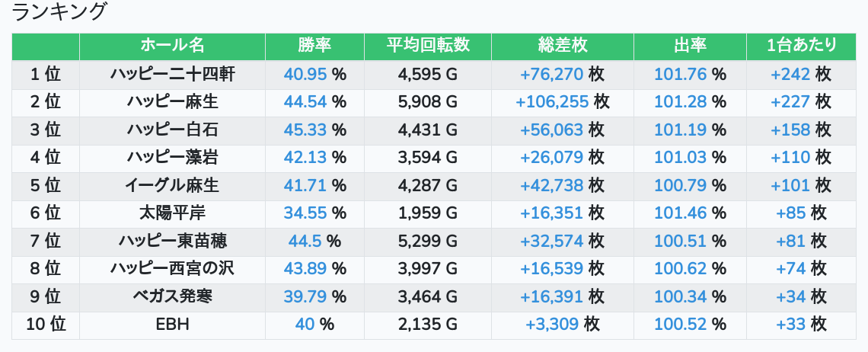The width and height of the screenshot is (868, 352).
Task: Click the EBH hall name
Action: [172, 325]
